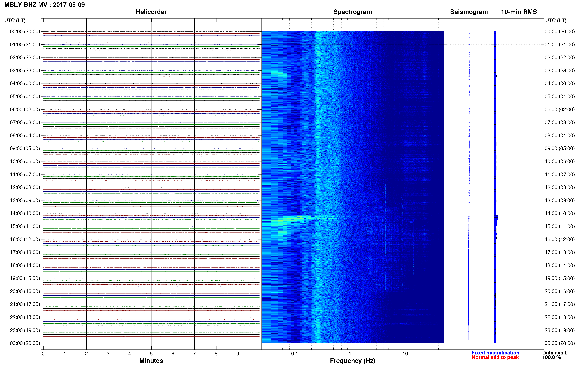Click right-axis time label '02:00 (22:00)'
588x368 pixels.
(x=560, y=57)
